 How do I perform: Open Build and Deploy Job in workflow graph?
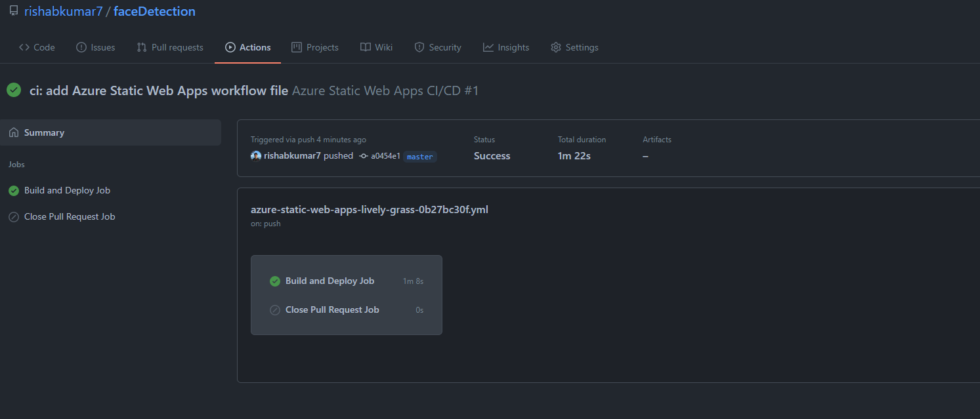330,281
